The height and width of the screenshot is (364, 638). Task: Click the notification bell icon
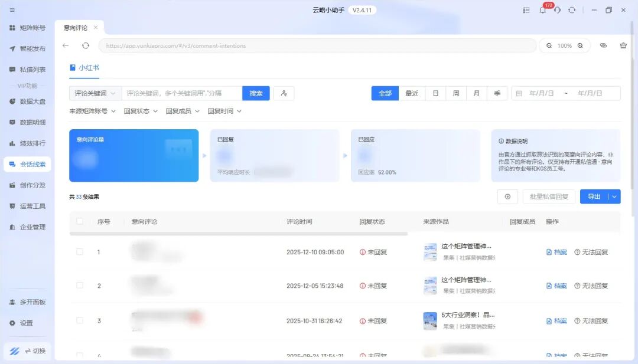[x=542, y=10]
